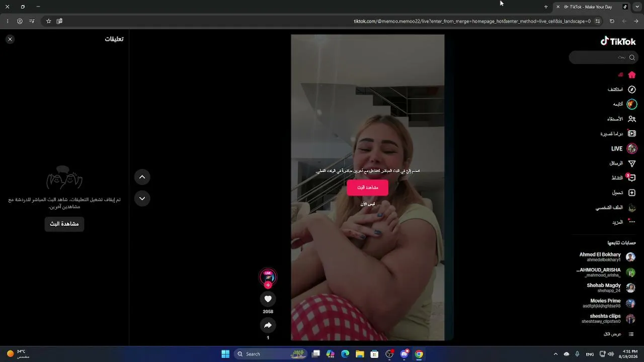Open the More three-dots menu

click(632, 222)
